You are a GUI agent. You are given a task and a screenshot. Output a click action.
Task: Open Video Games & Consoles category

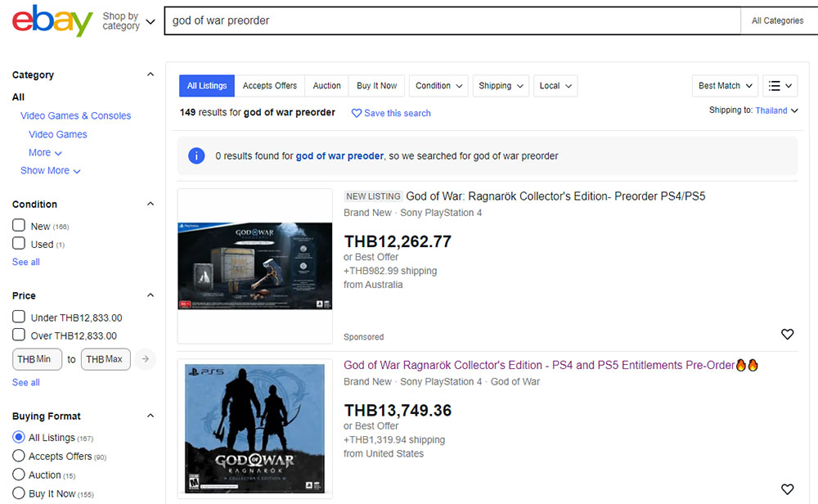coord(75,115)
